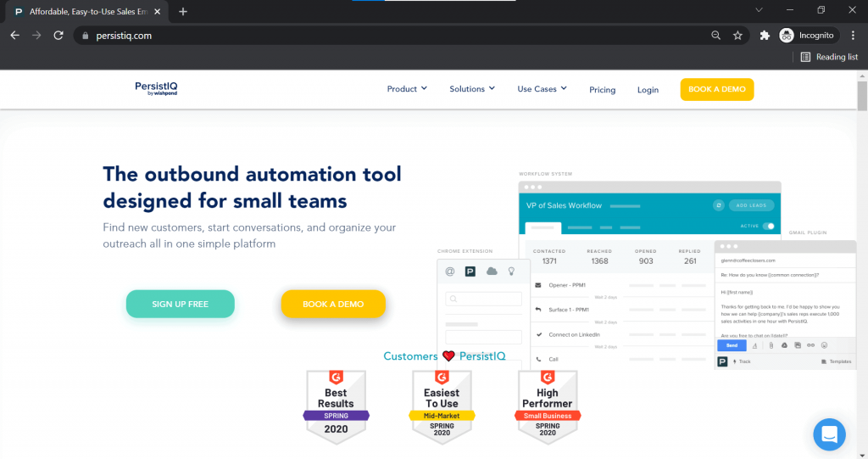This screenshot has width=868, height=459.
Task: Click the Sign Up Free button
Action: (x=181, y=304)
